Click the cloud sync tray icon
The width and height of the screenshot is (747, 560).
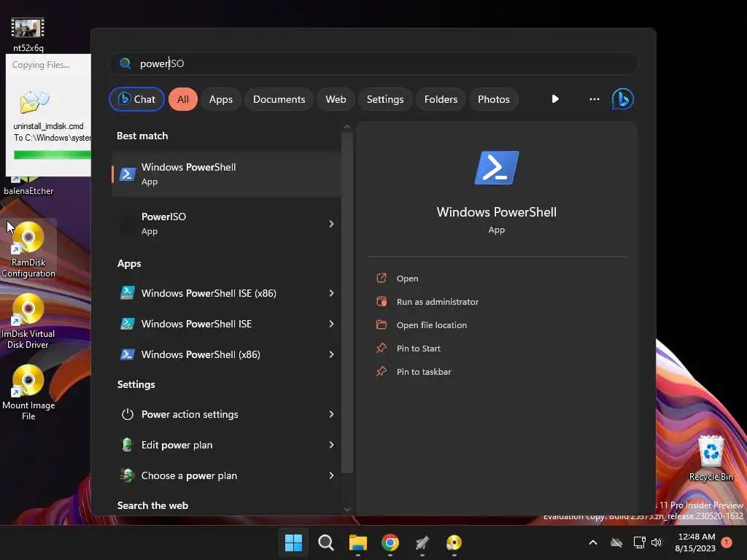[x=616, y=542]
